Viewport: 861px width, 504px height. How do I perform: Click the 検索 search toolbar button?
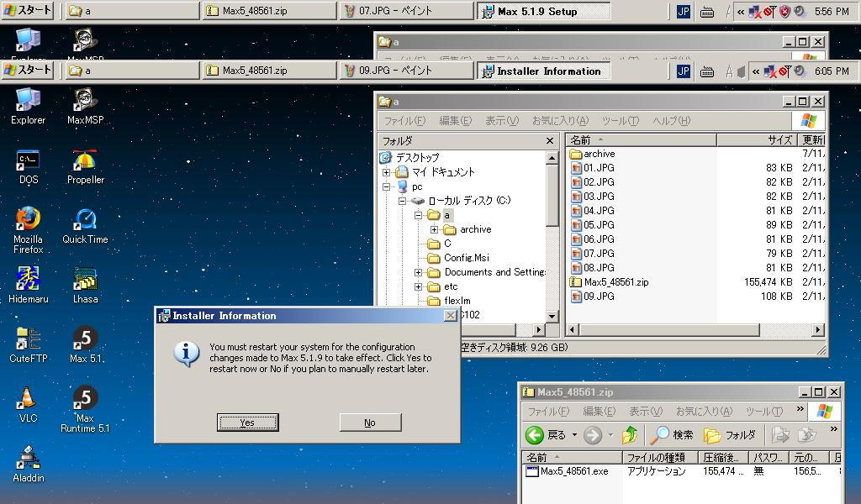point(673,435)
